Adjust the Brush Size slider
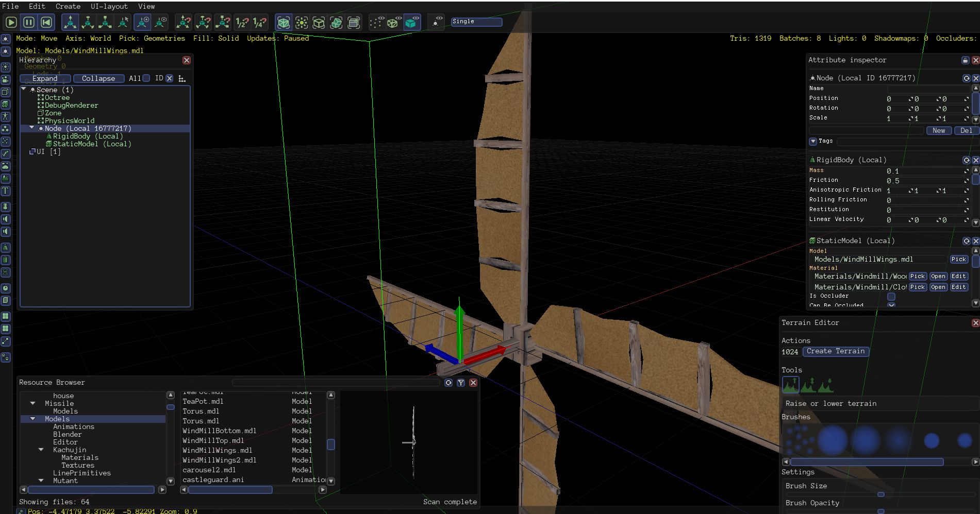This screenshot has width=980, height=514. (881, 494)
